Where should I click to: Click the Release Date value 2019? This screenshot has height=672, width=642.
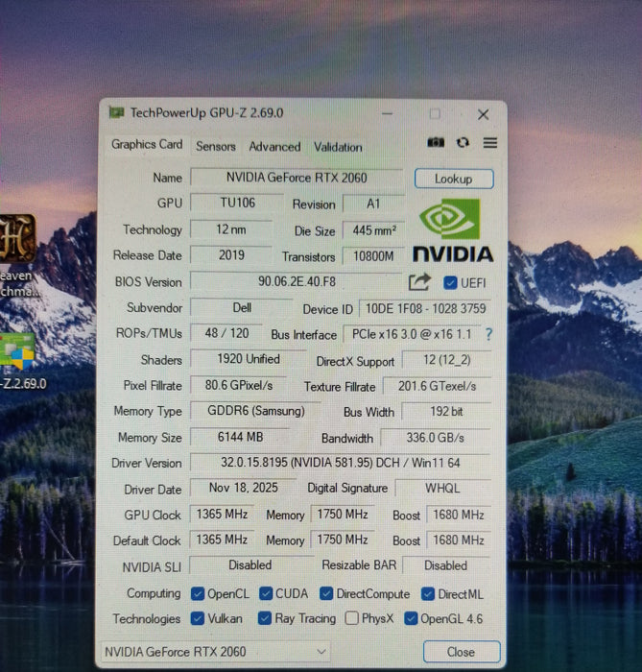point(231,255)
